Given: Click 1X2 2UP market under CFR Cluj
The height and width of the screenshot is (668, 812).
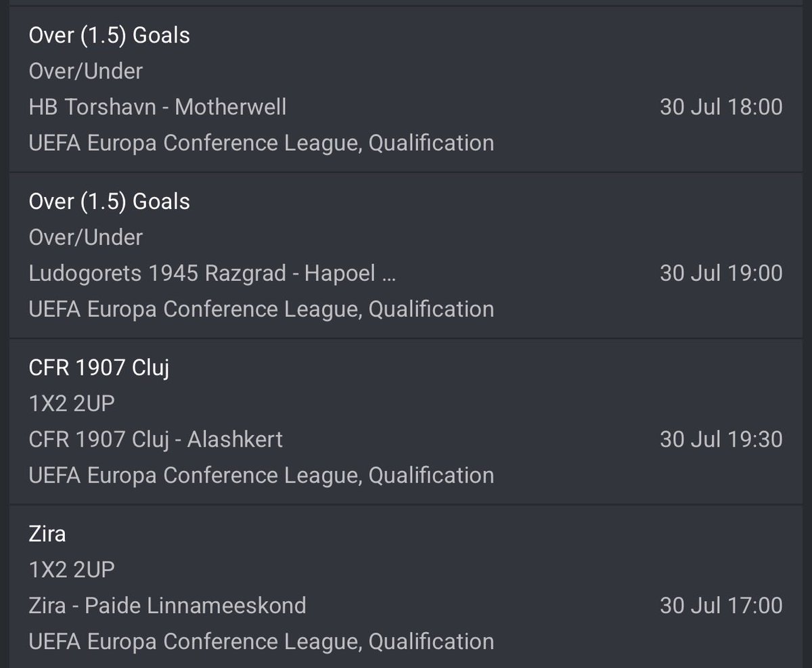Looking at the screenshot, I should tap(72, 403).
